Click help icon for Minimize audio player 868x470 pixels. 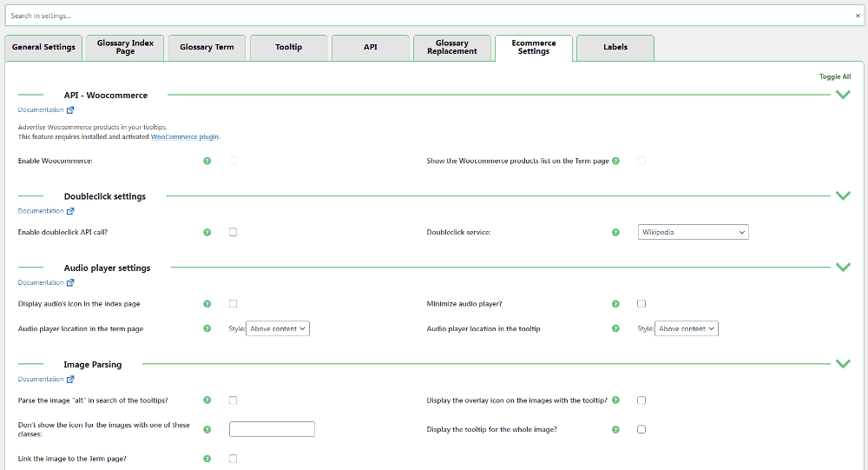615,304
